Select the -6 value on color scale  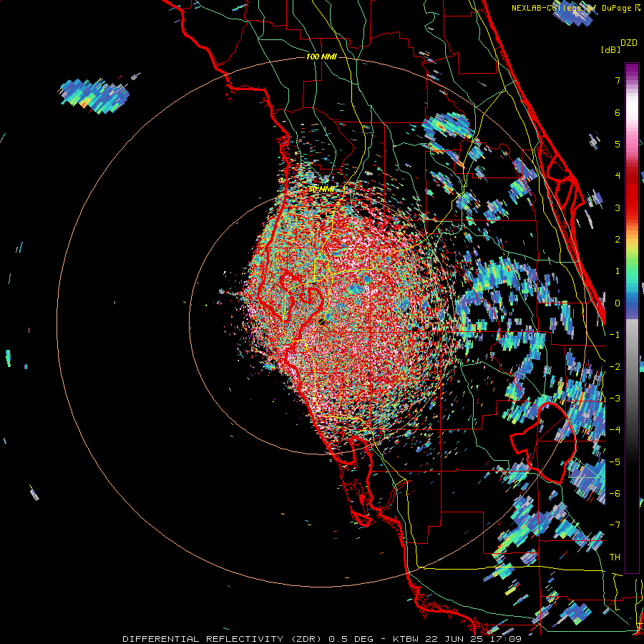[615, 493]
